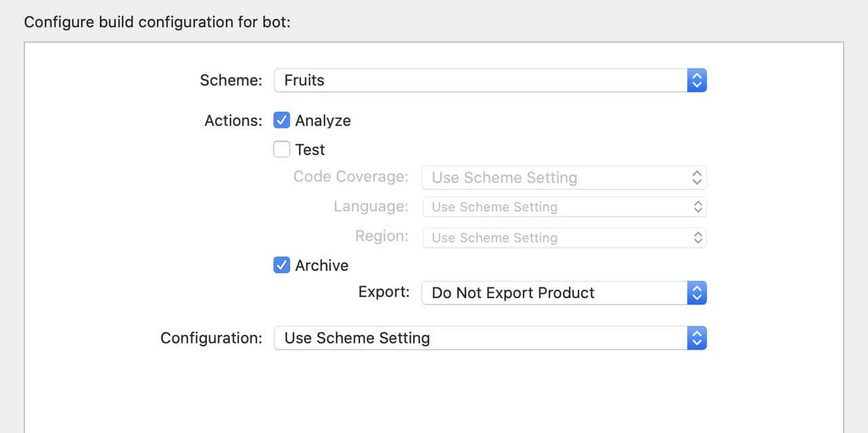
Task: Open the Export dropdown showing Do Not Export Product
Action: click(556, 293)
